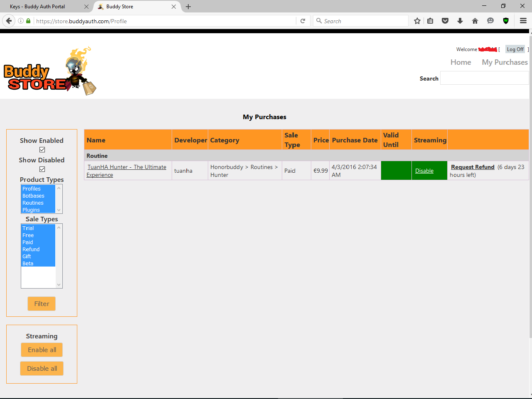Click the smiley face toolbar icon
Image resolution: width=532 pixels, height=399 pixels.
(490, 21)
